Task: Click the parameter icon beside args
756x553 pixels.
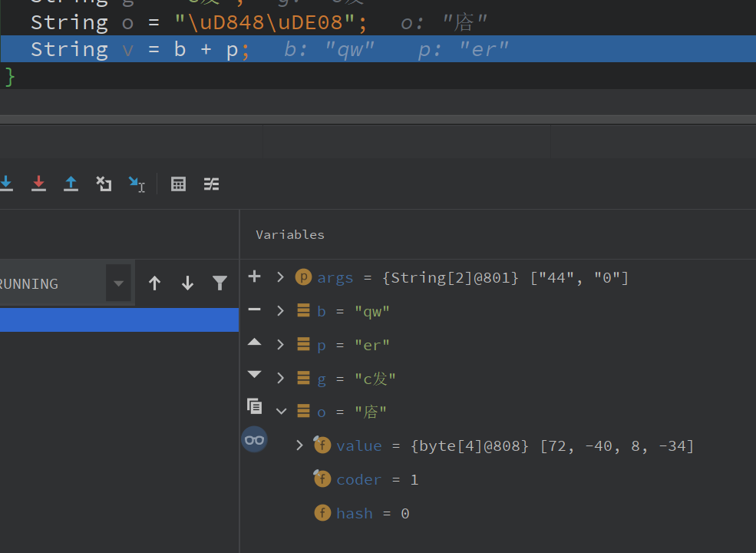Action: (x=303, y=277)
